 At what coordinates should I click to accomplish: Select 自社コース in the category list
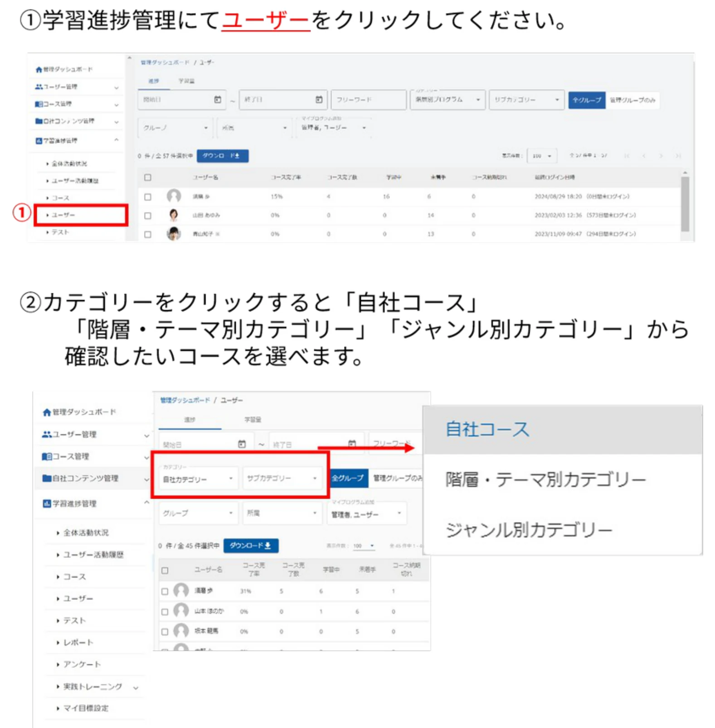point(563,430)
